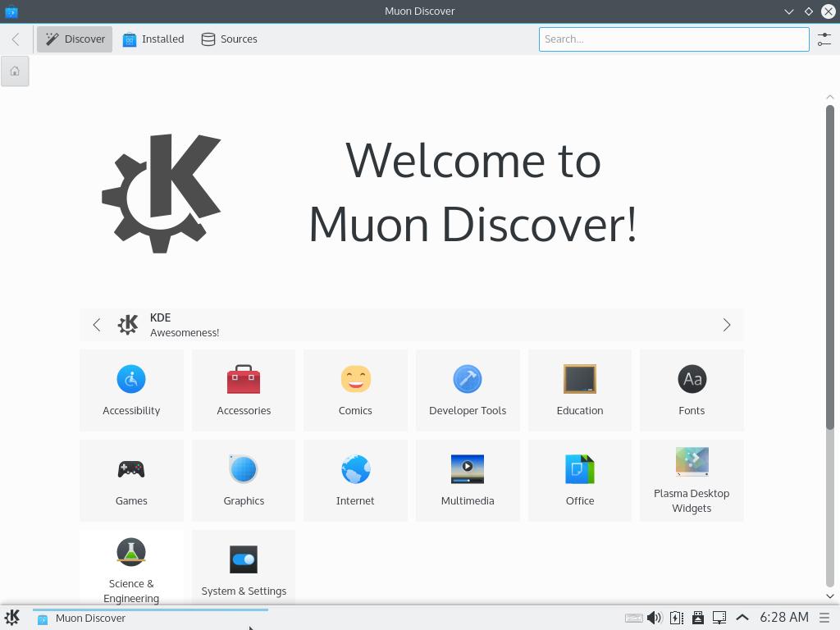Click the vertical scrollbar handle

click(x=830, y=267)
